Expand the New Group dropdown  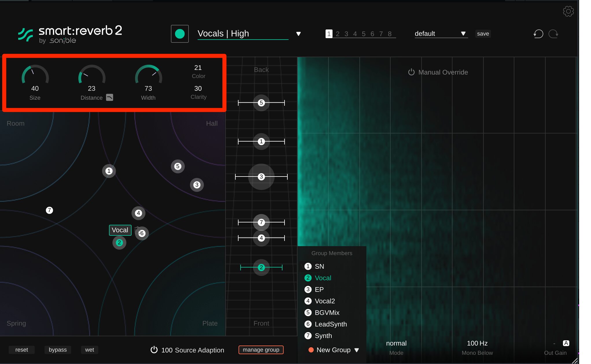click(357, 350)
